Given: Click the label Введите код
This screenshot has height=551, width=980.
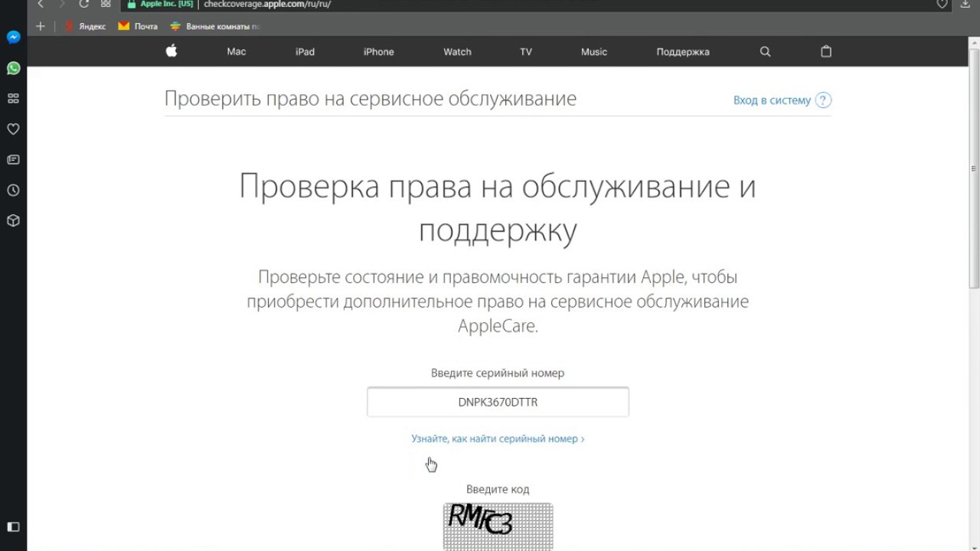Looking at the screenshot, I should 498,489.
